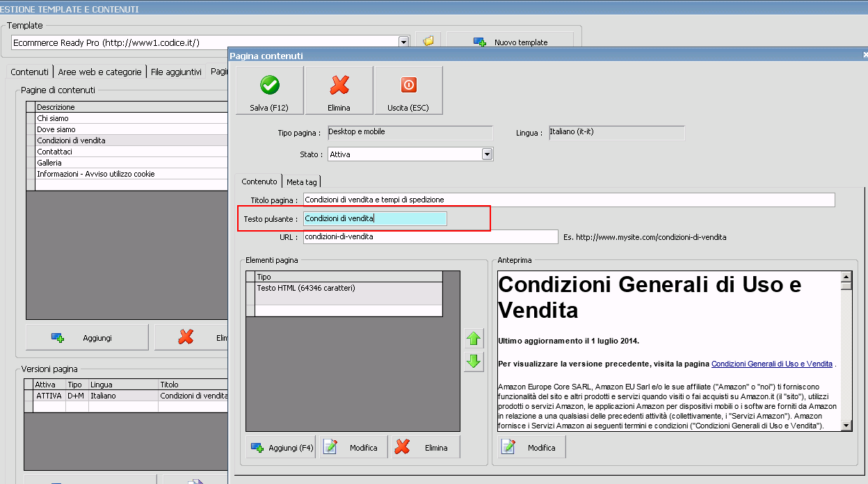The image size is (868, 484).
Task: Click Elimina under the Elementi pagina list
Action: [426, 447]
